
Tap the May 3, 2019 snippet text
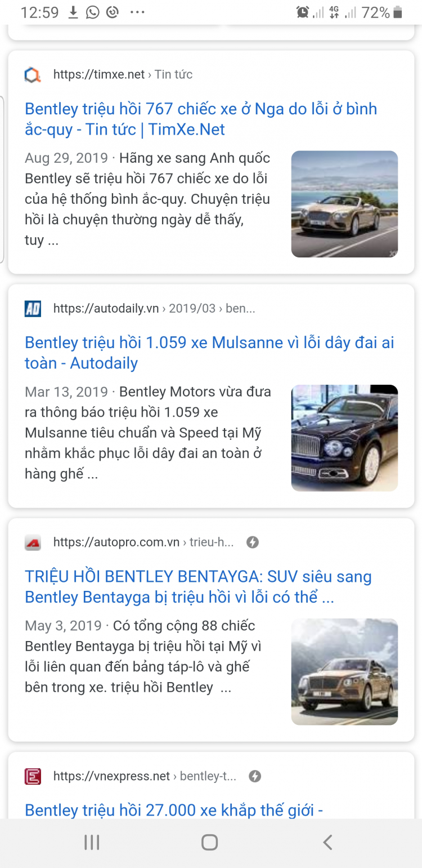click(143, 656)
